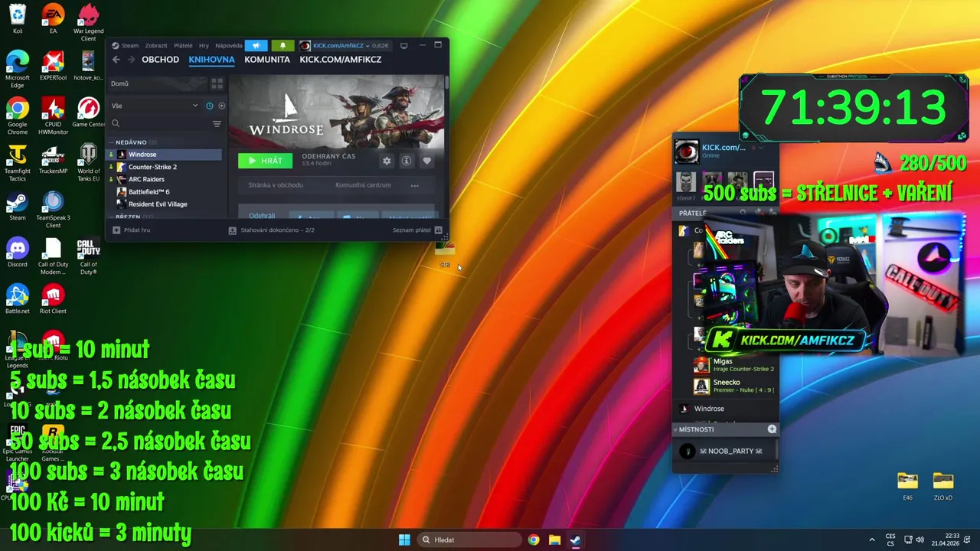980x551 pixels.
Task: Open the ZLO xD folder on the desktop
Action: (943, 486)
